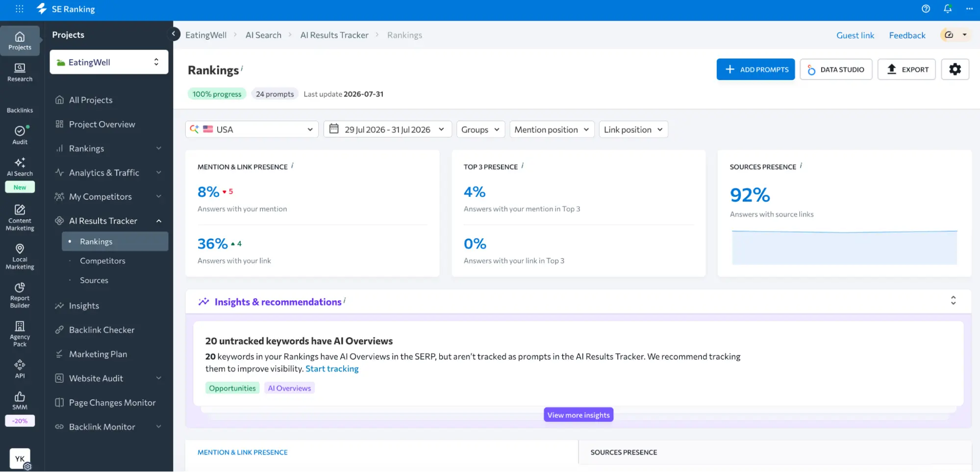Show Top 3 Presence info tooltip

click(x=523, y=166)
